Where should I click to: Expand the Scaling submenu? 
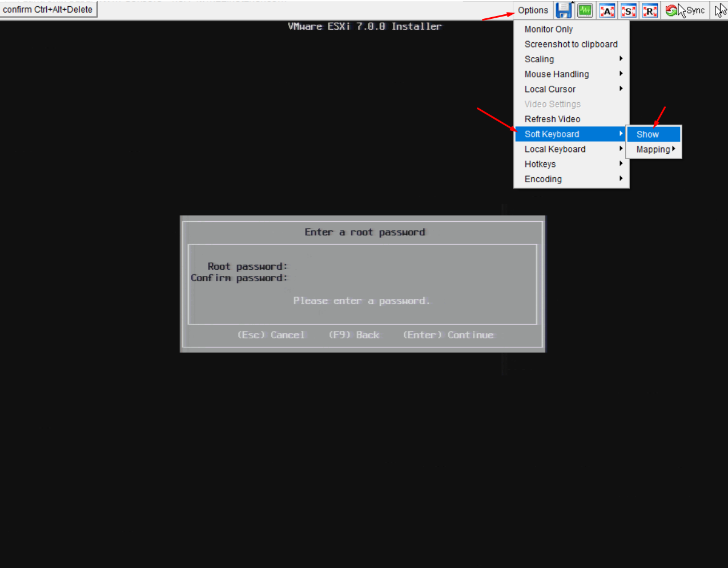572,59
